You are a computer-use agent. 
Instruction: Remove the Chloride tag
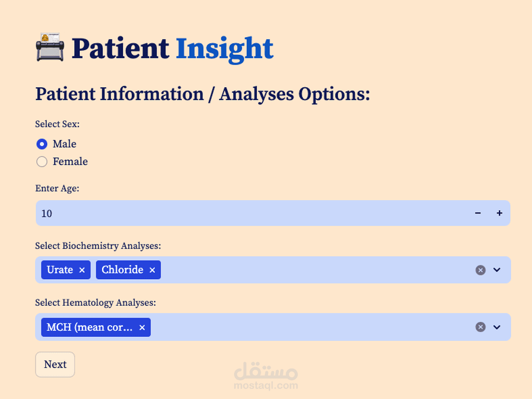[x=152, y=270]
